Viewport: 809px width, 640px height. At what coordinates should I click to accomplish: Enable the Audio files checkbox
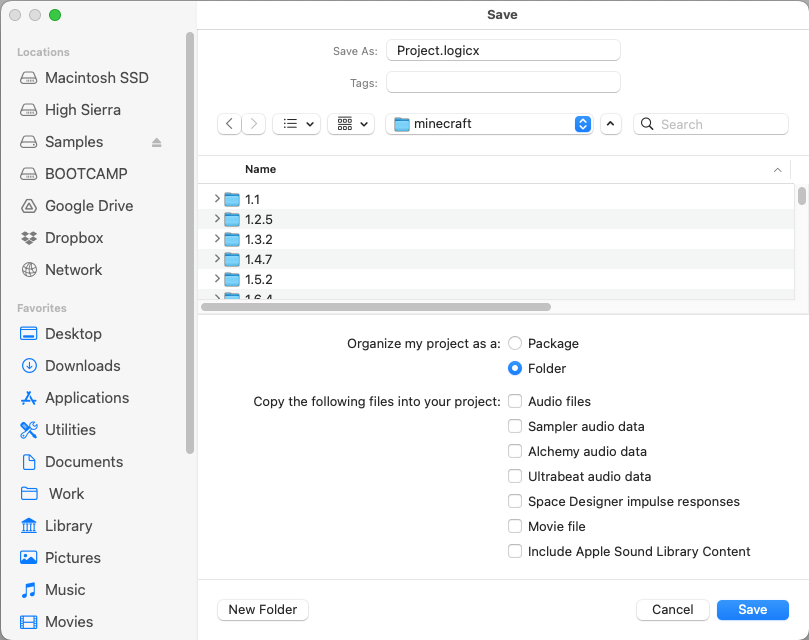(515, 401)
